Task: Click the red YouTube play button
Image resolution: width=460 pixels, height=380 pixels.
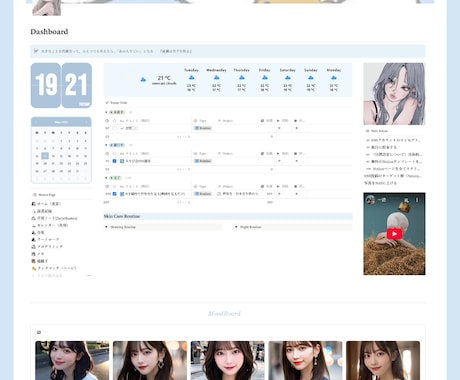Action: (x=394, y=234)
